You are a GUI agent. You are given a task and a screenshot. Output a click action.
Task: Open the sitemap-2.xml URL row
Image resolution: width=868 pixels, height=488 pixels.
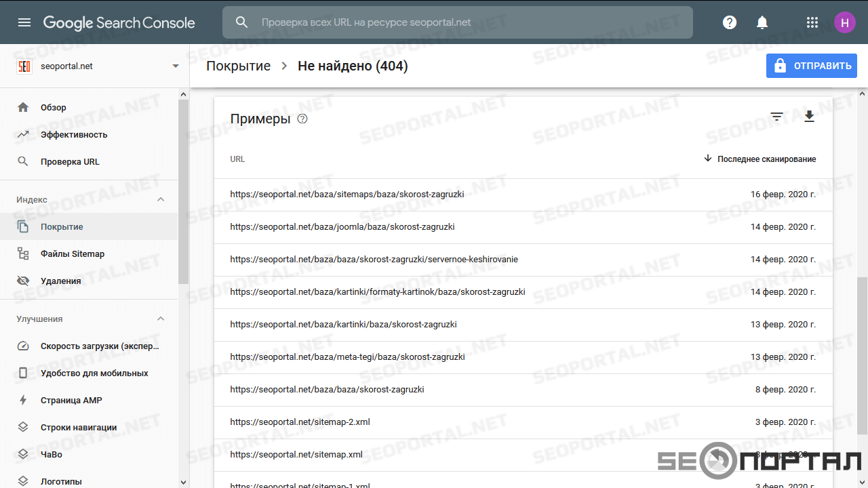300,422
